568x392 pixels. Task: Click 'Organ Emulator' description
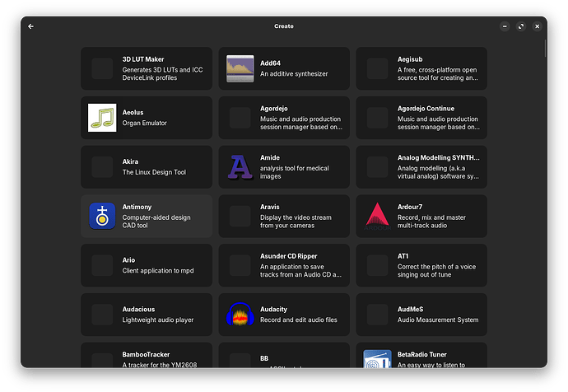[x=145, y=123]
